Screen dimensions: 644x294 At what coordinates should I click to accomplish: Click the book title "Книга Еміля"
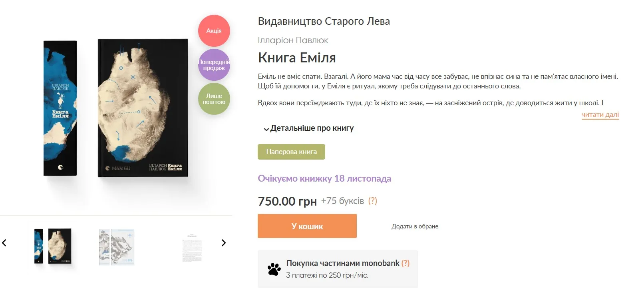coord(297,58)
